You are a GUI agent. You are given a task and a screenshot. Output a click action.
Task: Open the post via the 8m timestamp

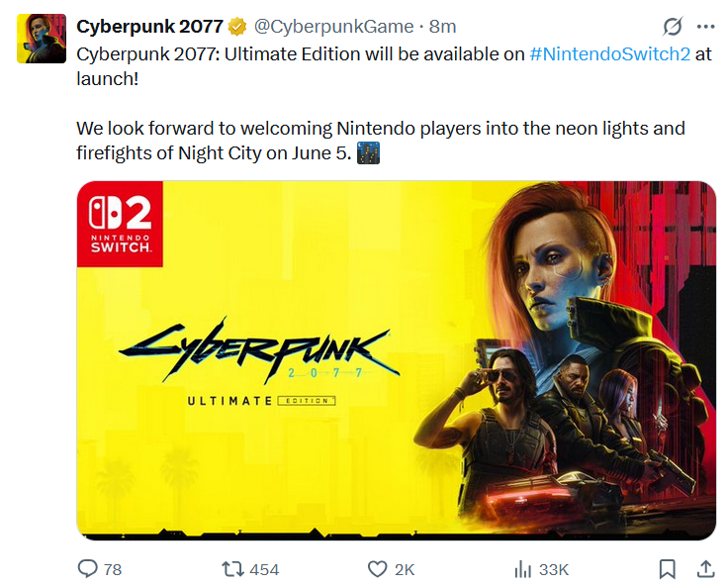click(442, 27)
